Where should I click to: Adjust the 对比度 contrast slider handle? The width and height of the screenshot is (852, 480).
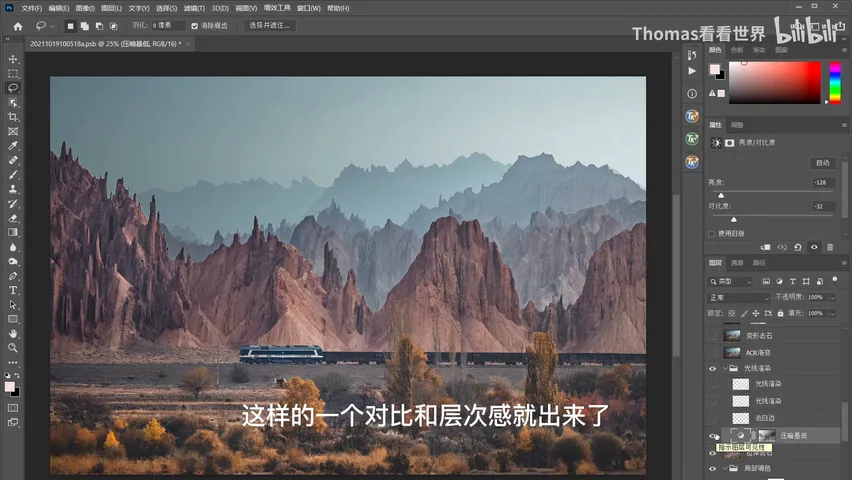[x=734, y=219]
